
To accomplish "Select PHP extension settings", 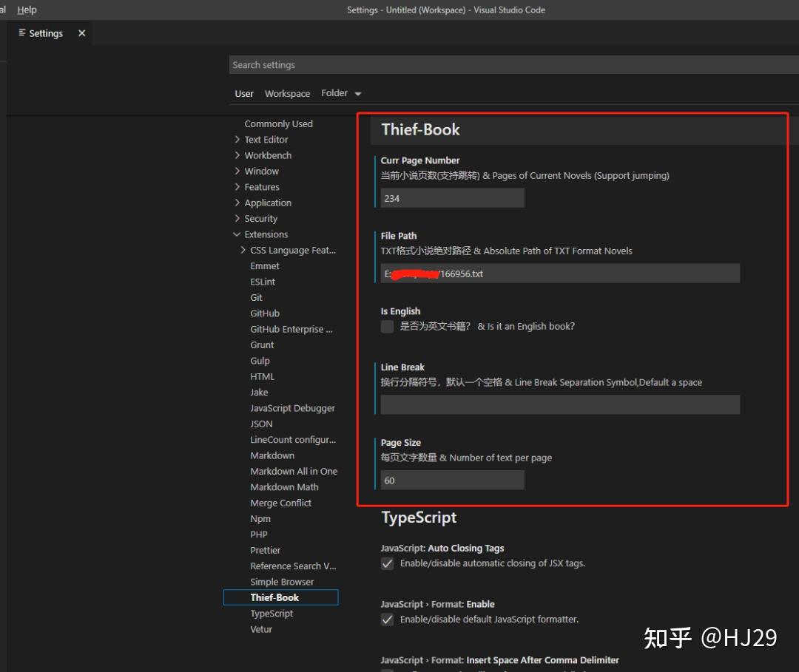I will 259,534.
